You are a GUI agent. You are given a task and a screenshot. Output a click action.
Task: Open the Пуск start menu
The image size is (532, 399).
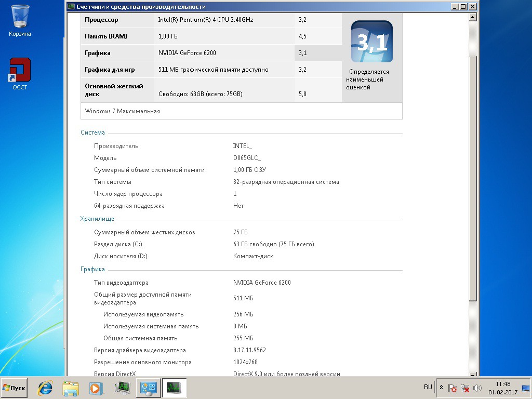tap(14, 388)
